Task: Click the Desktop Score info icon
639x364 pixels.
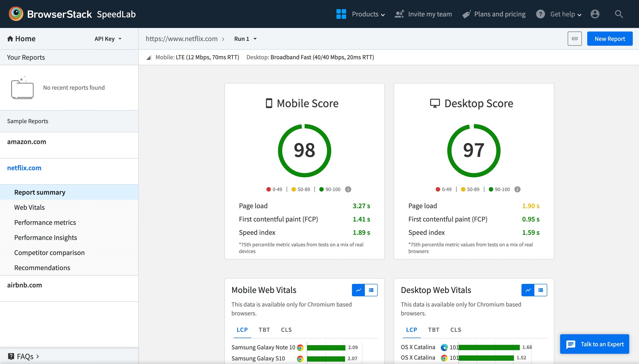Action: tap(517, 189)
